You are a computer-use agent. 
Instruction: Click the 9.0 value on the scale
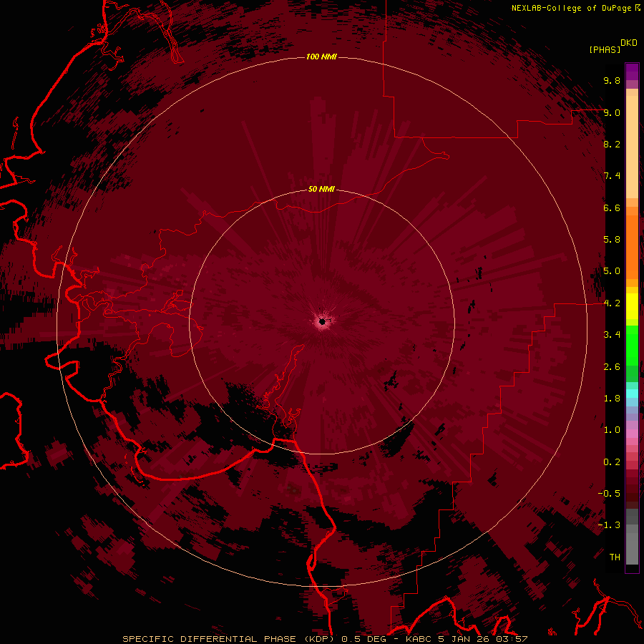click(x=612, y=112)
